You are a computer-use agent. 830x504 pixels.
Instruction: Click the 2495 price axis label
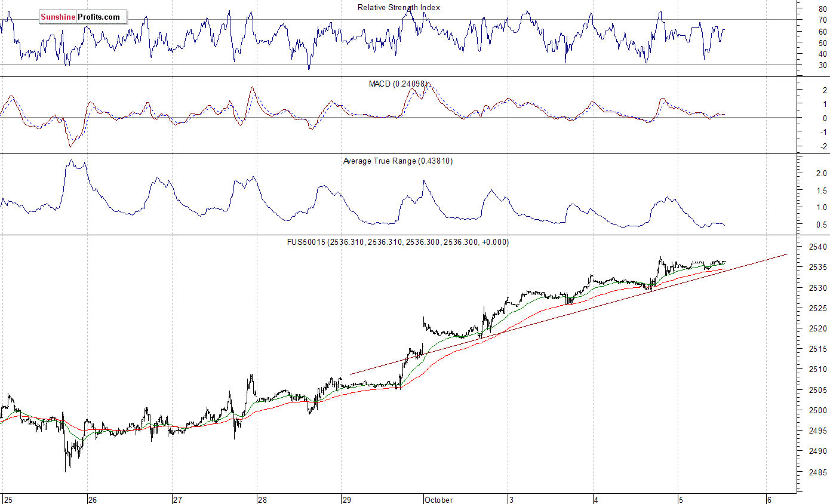(x=819, y=431)
